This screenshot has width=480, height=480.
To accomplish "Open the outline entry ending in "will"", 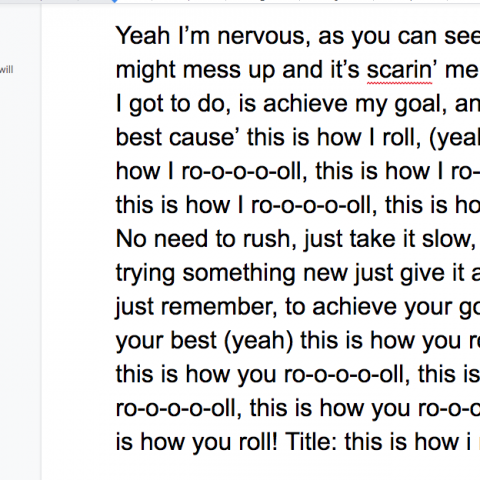I will pyautogui.click(x=6, y=70).
